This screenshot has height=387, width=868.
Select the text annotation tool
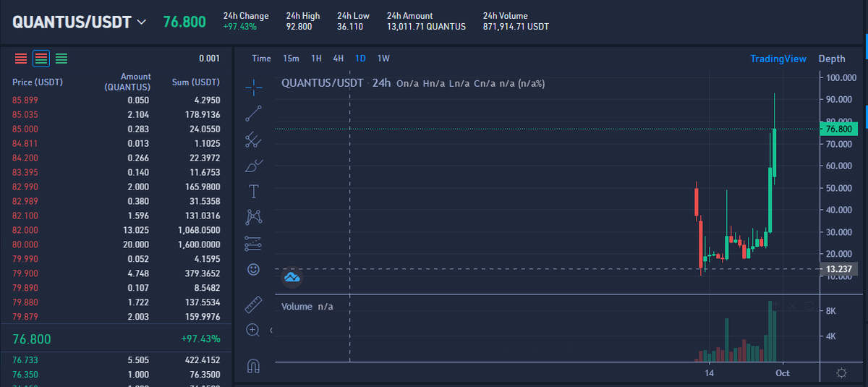[x=254, y=191]
